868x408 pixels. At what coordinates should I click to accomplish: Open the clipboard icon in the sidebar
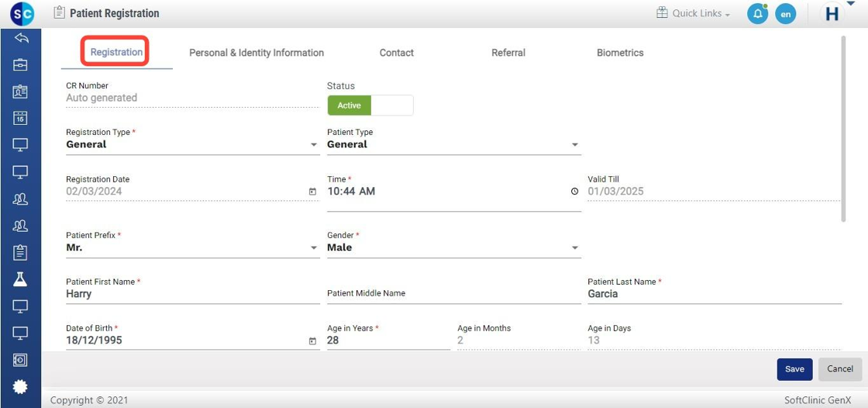[20, 252]
